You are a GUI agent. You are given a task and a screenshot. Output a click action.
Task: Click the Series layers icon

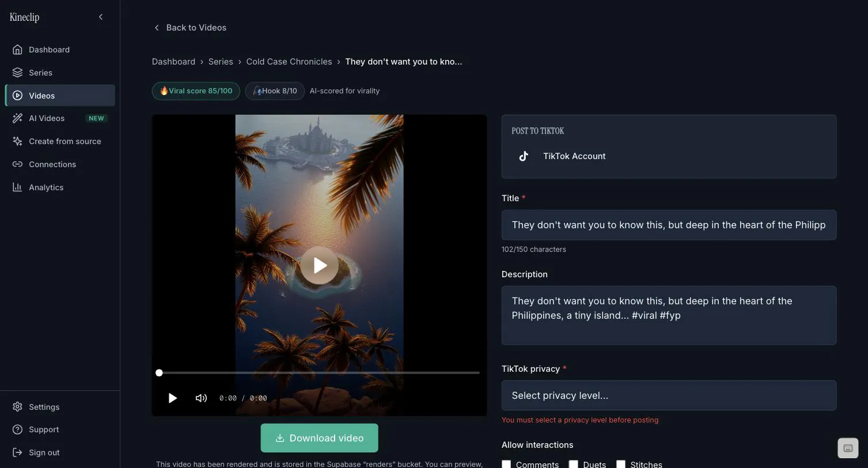coord(17,73)
